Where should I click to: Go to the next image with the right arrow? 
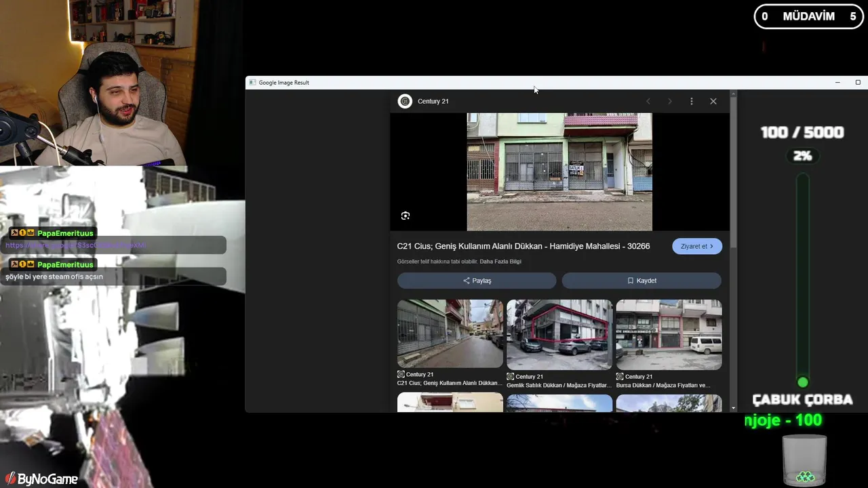670,101
